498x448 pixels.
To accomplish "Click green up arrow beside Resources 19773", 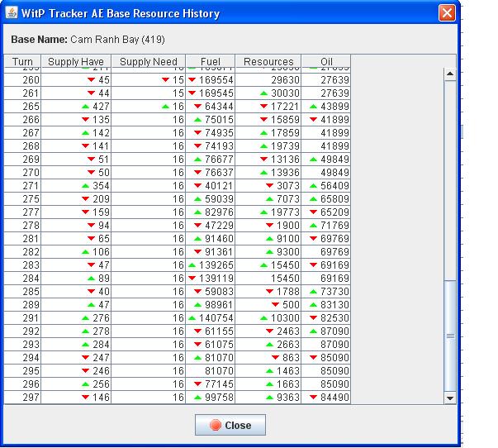I will point(263,212).
